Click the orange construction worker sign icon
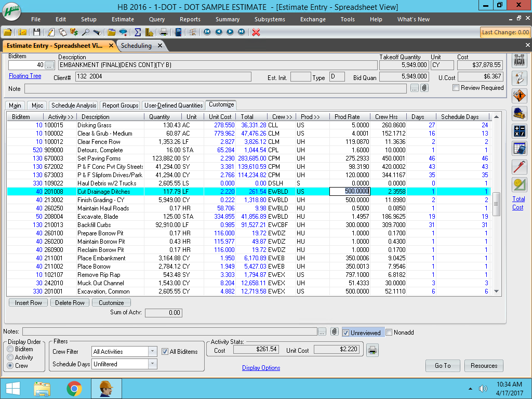 pos(519,96)
